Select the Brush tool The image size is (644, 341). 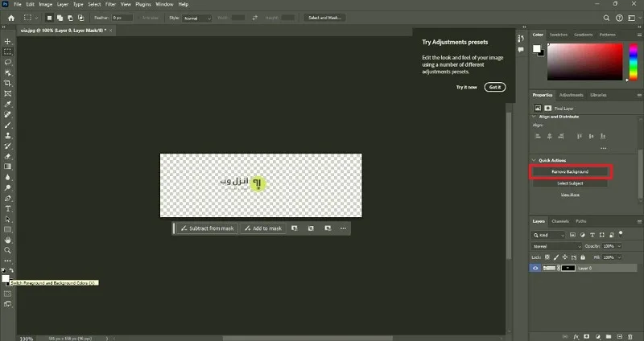7,125
